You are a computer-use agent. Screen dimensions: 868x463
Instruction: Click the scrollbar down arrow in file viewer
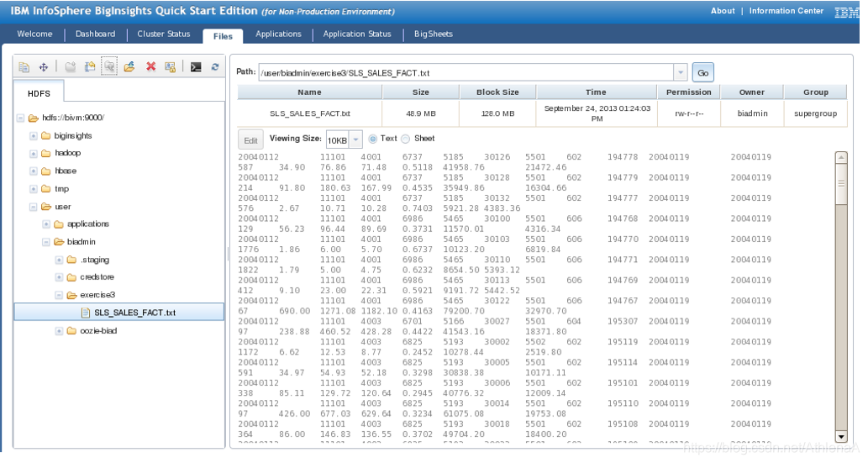[841, 436]
